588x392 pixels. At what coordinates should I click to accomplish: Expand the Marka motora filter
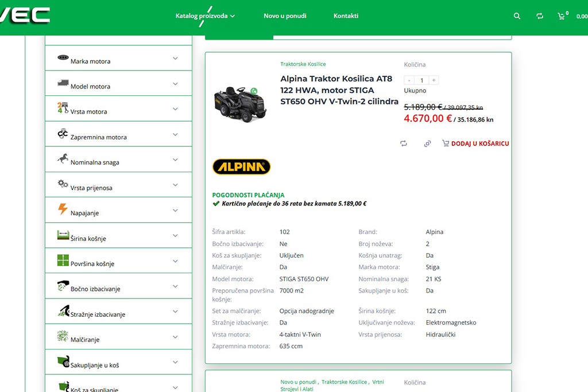[x=175, y=59]
